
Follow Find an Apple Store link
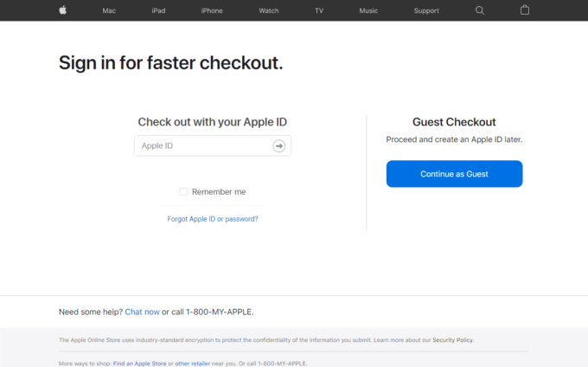pyautogui.click(x=139, y=364)
